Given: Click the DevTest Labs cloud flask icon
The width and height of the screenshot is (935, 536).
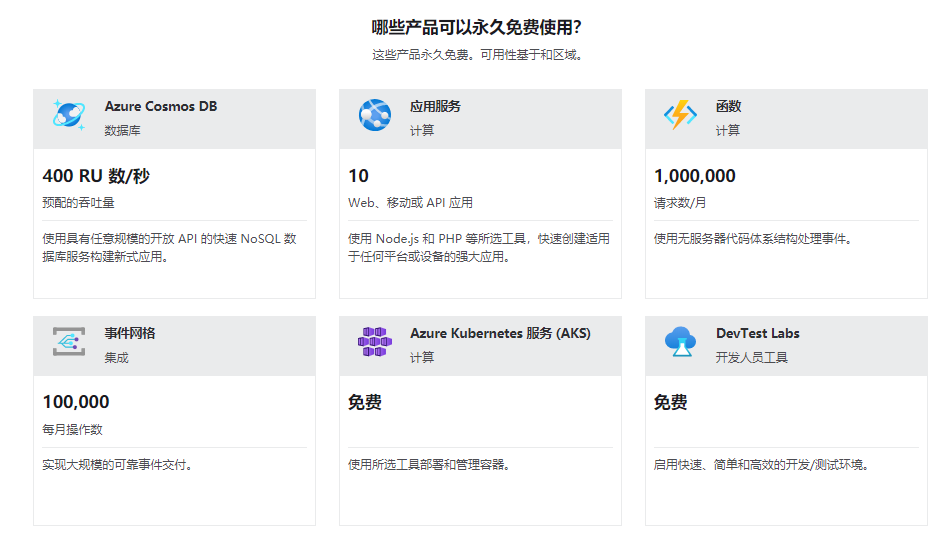Looking at the screenshot, I should point(680,342).
